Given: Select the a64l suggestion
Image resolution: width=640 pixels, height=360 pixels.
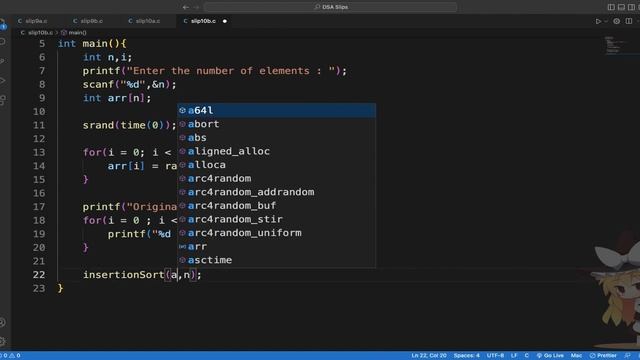Looking at the screenshot, I should 276,110.
